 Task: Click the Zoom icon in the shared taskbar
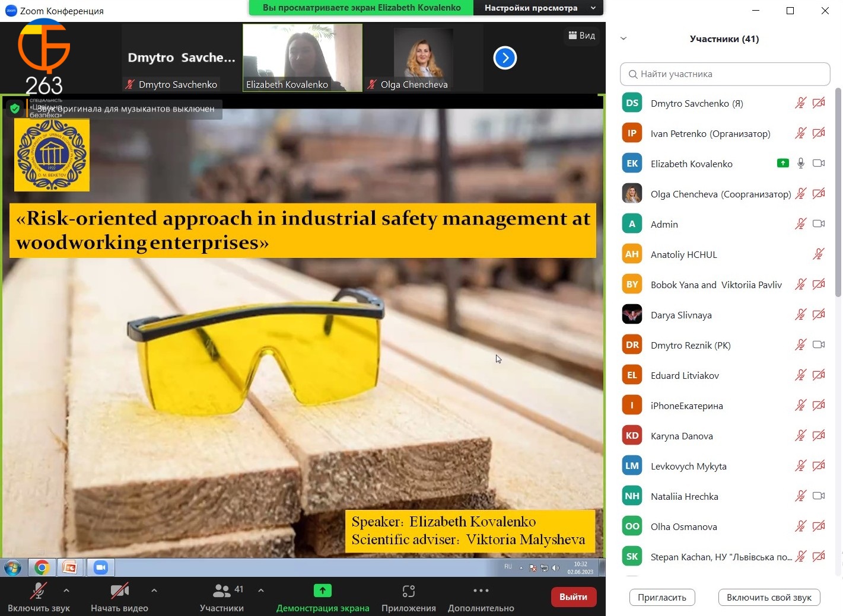click(x=100, y=567)
